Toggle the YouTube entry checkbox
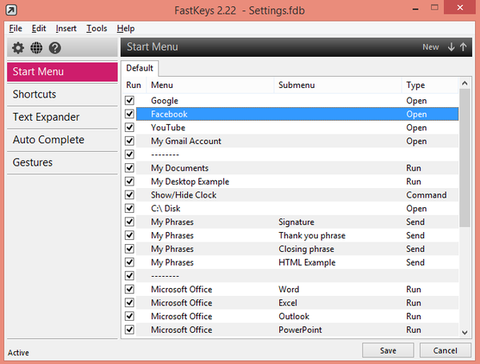The image size is (480, 364). pos(129,127)
